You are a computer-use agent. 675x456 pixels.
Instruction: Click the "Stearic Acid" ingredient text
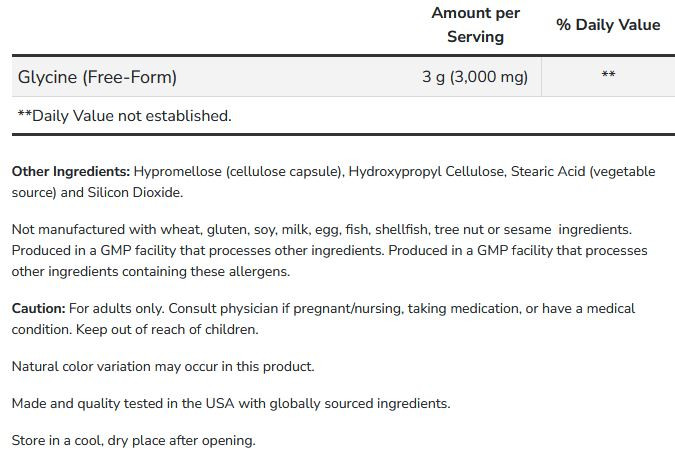(548, 172)
